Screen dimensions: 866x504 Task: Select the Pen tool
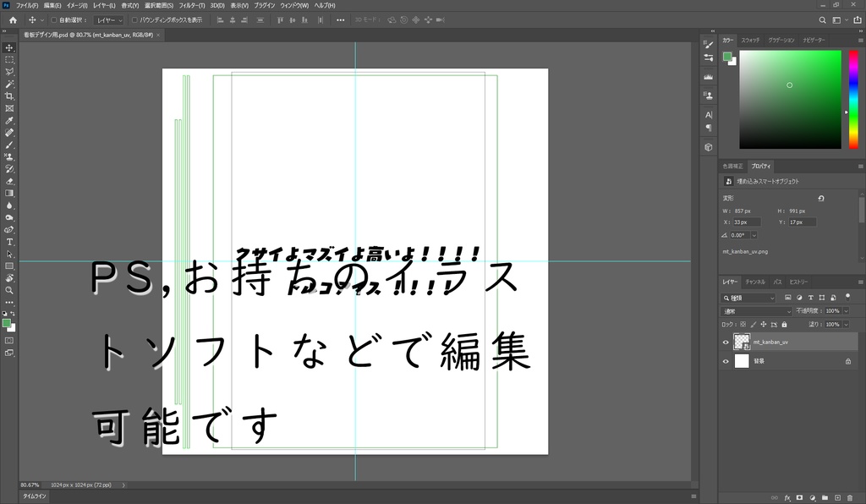(9, 230)
